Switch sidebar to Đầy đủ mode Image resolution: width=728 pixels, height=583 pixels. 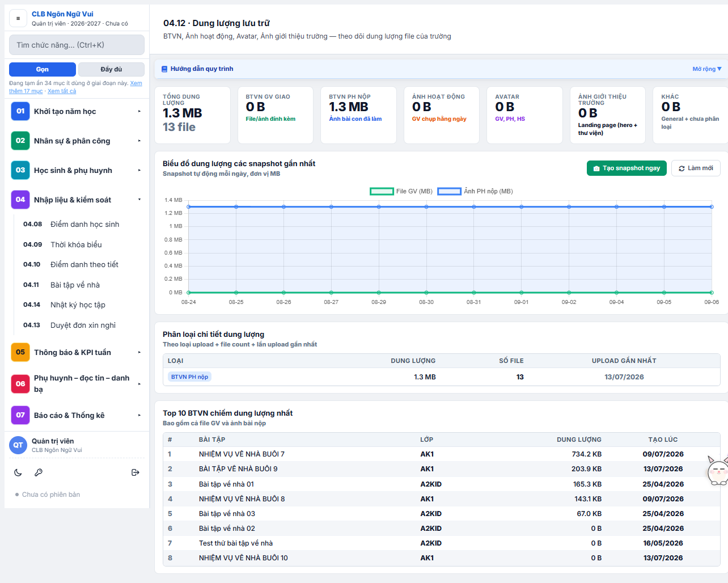[x=111, y=69]
